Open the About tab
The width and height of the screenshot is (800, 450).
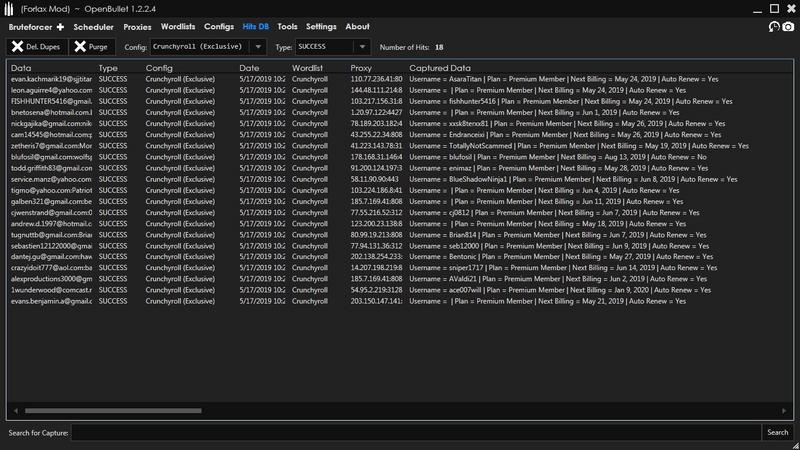357,27
